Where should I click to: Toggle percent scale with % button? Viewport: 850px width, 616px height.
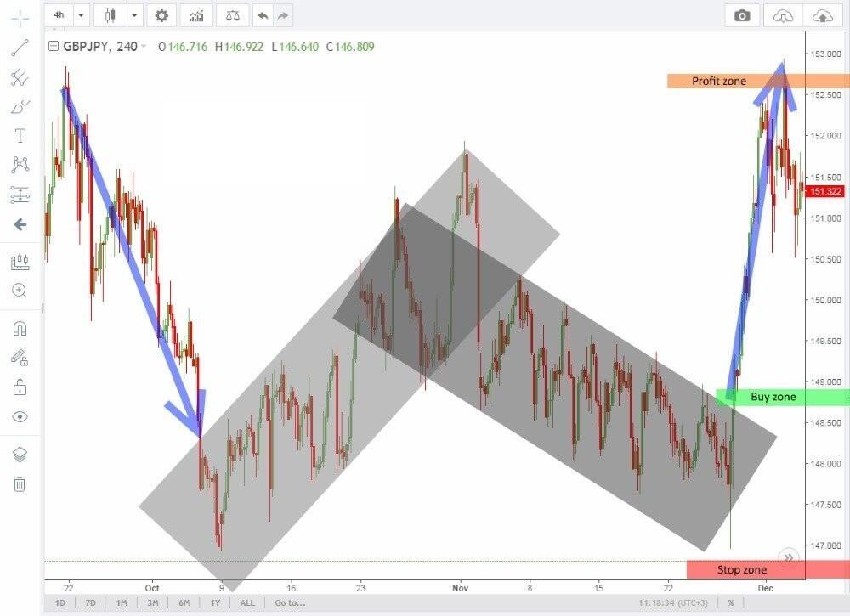pos(730,603)
